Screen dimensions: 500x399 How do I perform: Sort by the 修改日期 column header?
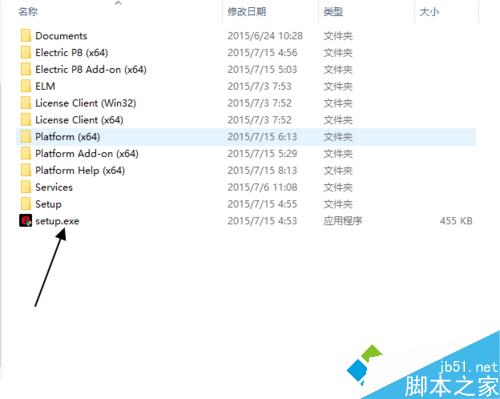click(247, 12)
